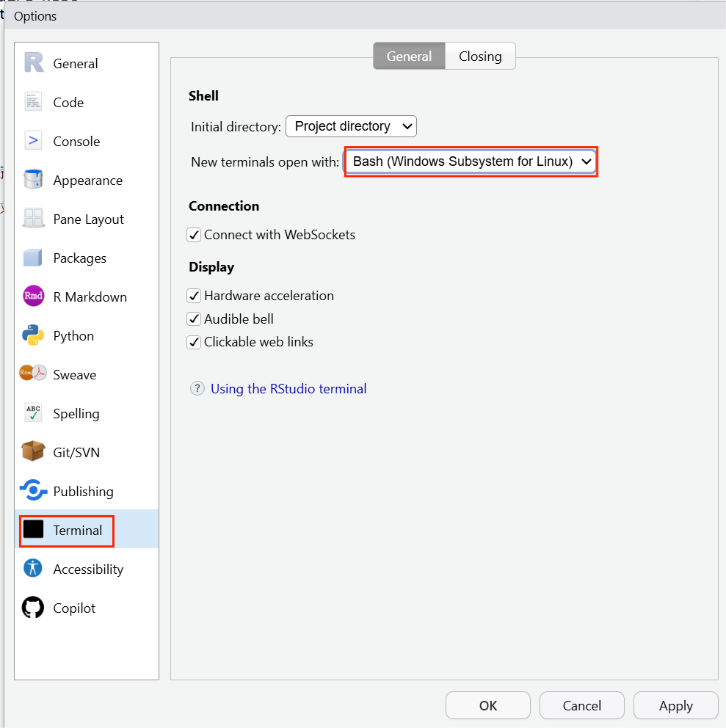This screenshot has width=726, height=728.
Task: Click the Code document icon
Action: [34, 102]
